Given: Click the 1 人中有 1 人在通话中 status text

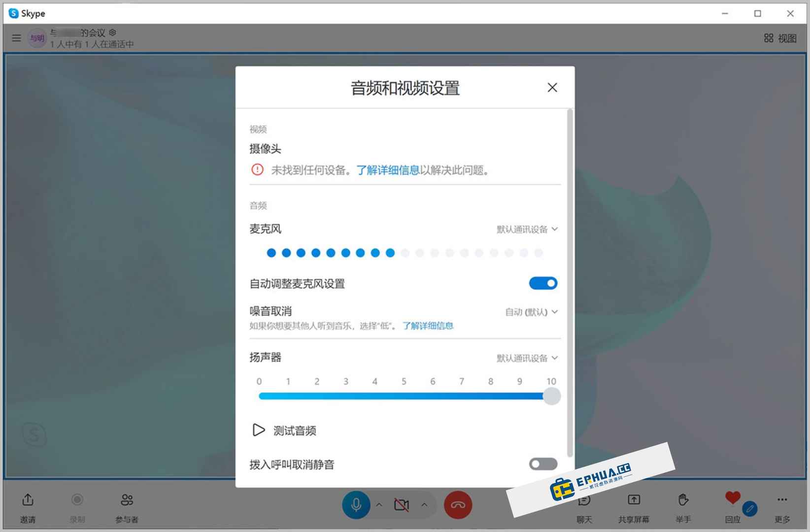Looking at the screenshot, I should point(92,44).
